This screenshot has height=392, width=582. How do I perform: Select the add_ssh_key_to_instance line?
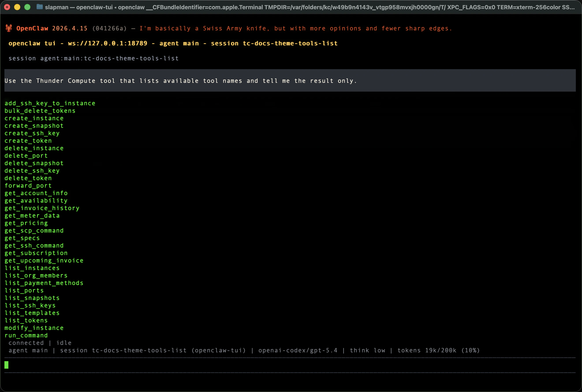[50, 103]
